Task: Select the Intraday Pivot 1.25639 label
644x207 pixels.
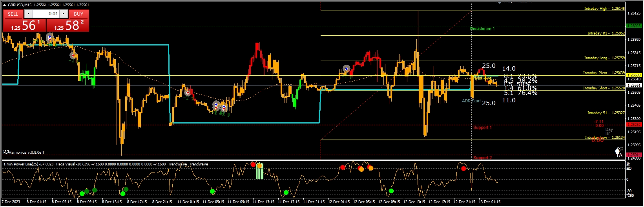Action: [x=604, y=73]
